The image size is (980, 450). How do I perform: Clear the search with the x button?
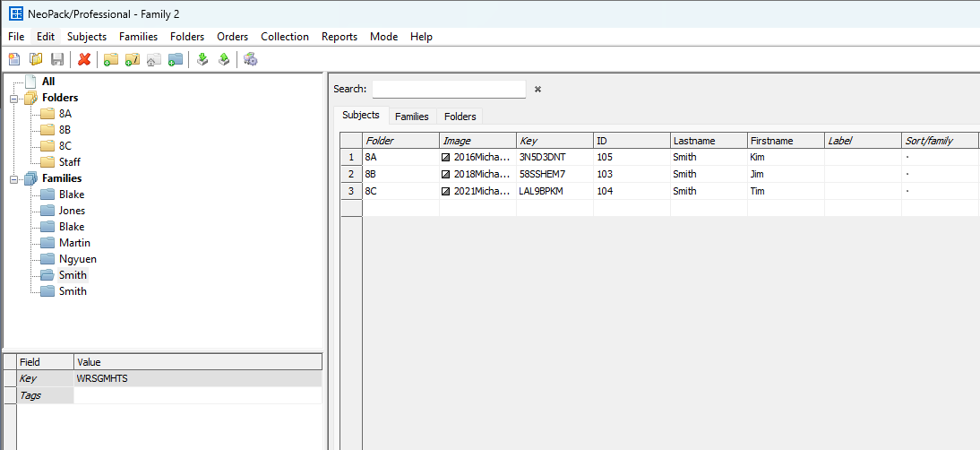coord(538,90)
